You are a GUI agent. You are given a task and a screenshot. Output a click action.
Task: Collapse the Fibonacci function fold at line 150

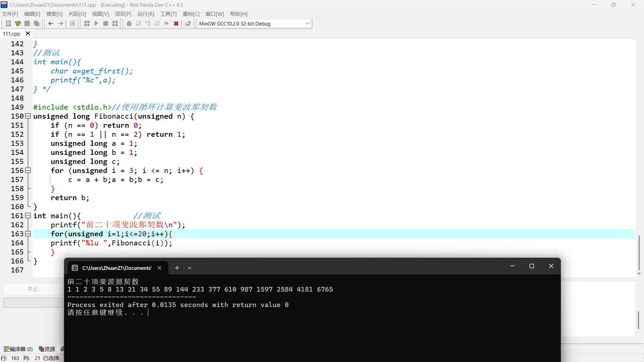pyautogui.click(x=28, y=116)
